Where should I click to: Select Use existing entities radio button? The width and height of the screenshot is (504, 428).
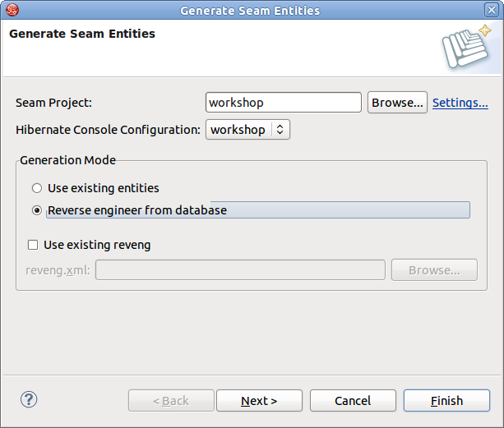pyautogui.click(x=37, y=188)
